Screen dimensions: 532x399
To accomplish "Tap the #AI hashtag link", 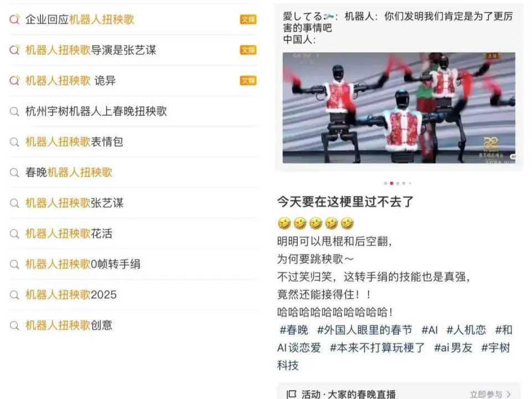I will click(x=429, y=330).
